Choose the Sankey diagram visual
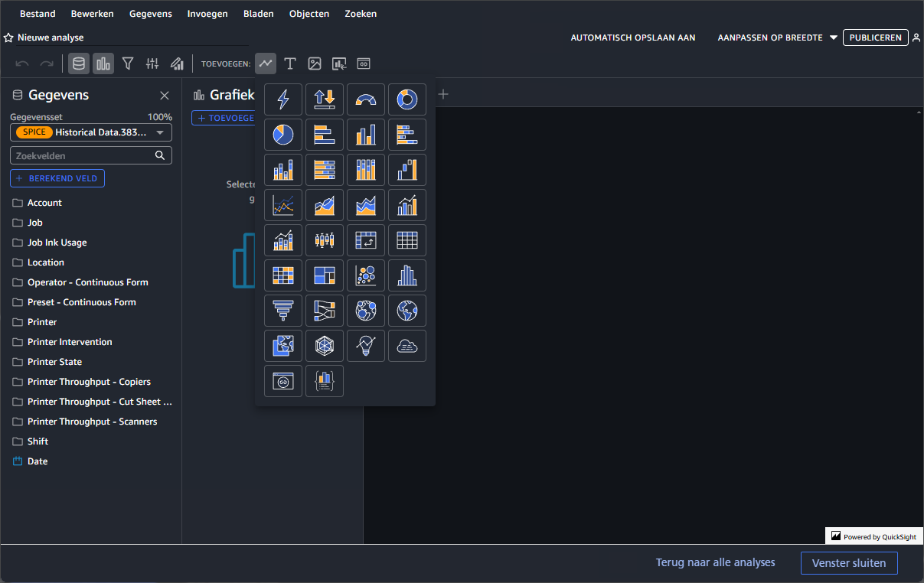The image size is (924, 583). 325,311
